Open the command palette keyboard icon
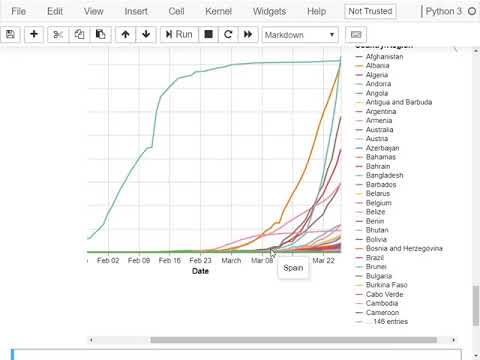480x360 pixels. (x=356, y=34)
